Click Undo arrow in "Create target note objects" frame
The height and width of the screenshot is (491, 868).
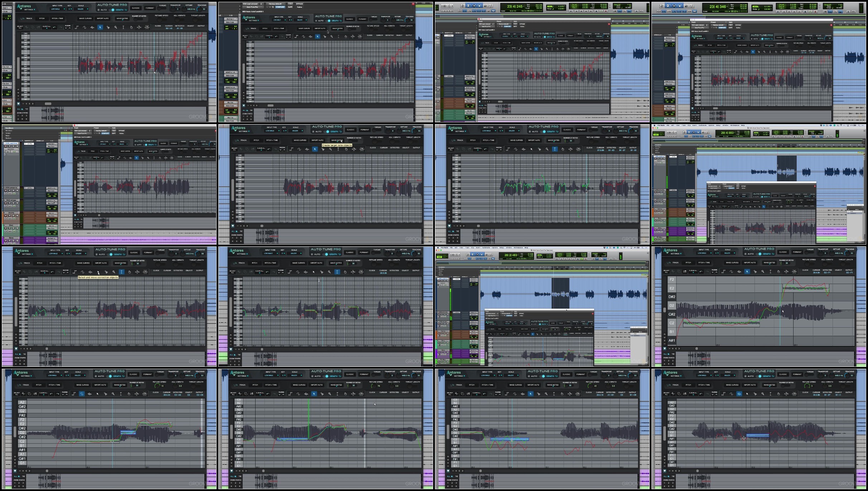269,149
